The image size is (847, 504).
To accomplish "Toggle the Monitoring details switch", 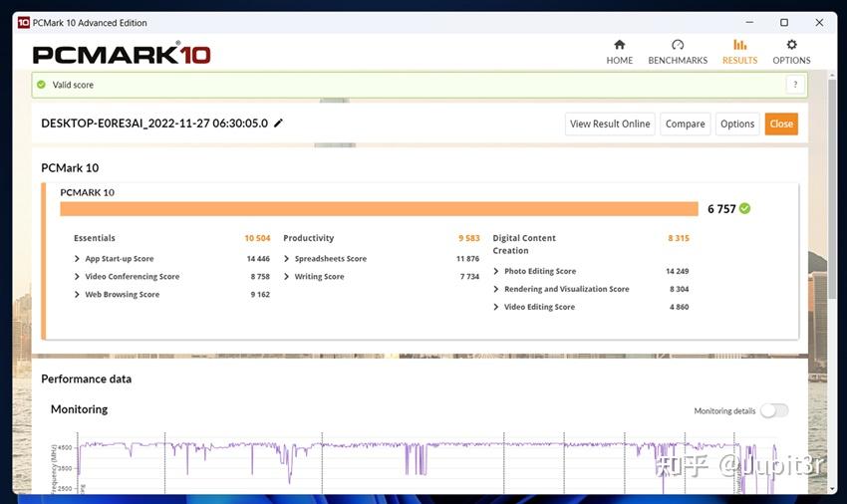I will click(774, 410).
